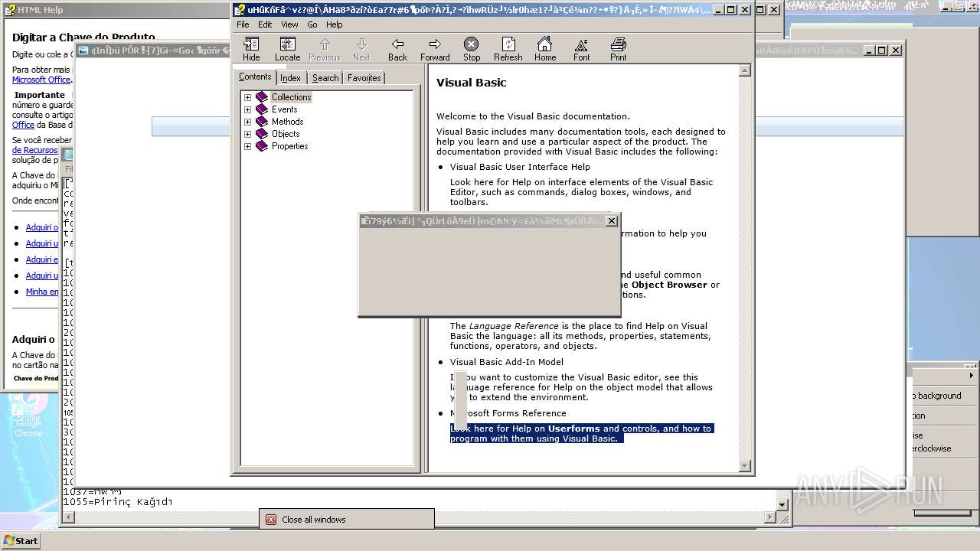Open the Google Chrome desktop icon
This screenshot has height=551, width=980.
click(x=28, y=418)
